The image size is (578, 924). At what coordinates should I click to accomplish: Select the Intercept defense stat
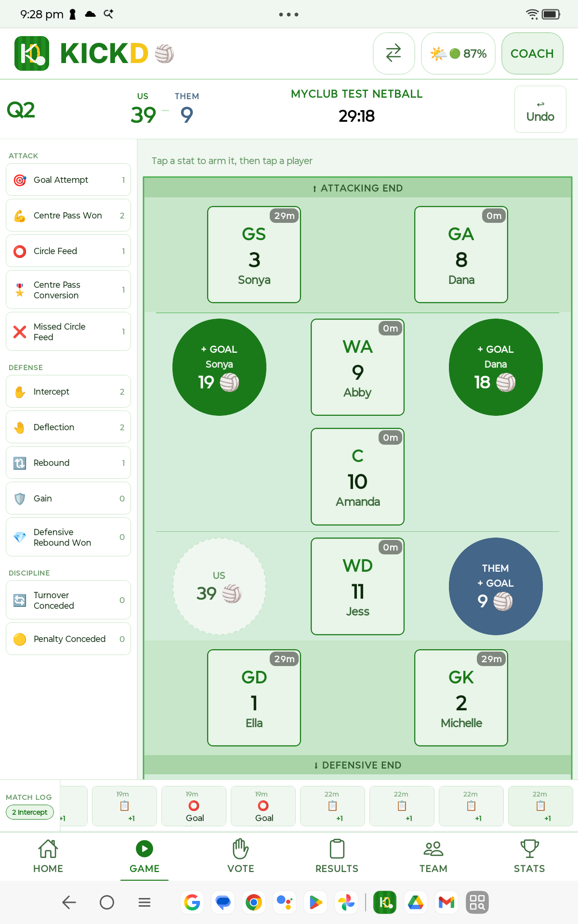click(x=68, y=391)
